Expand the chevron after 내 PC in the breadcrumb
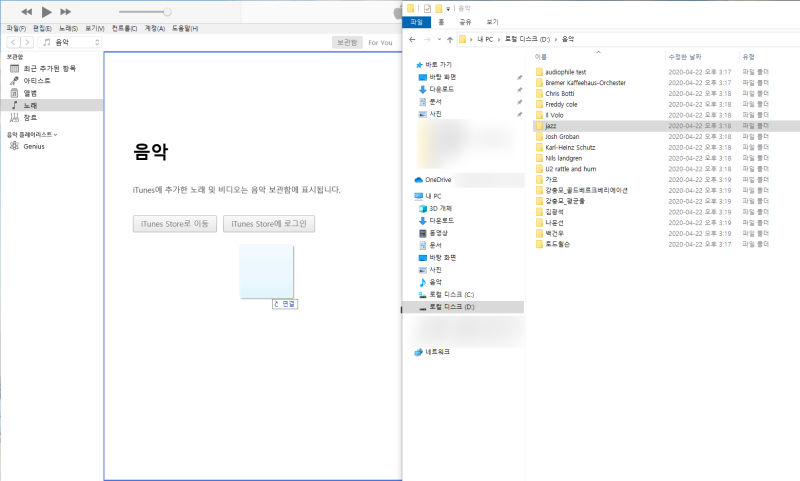Viewport: 800px width, 481px height. coord(499,39)
